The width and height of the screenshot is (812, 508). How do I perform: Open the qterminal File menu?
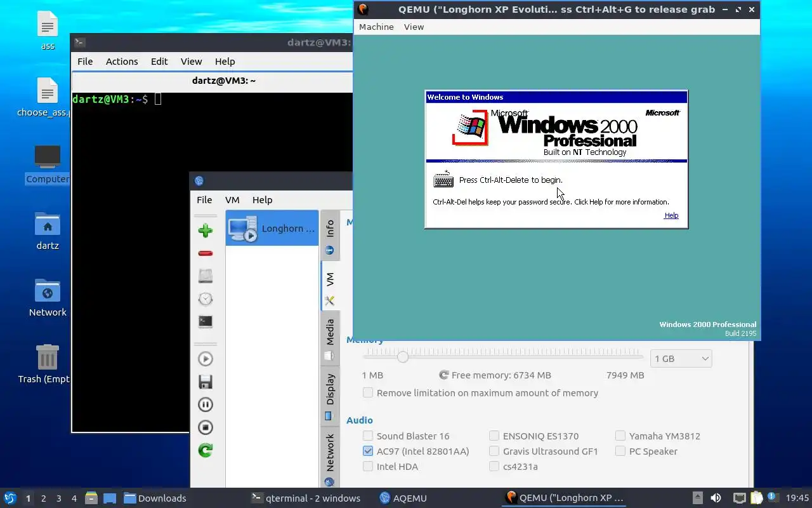[85, 61]
